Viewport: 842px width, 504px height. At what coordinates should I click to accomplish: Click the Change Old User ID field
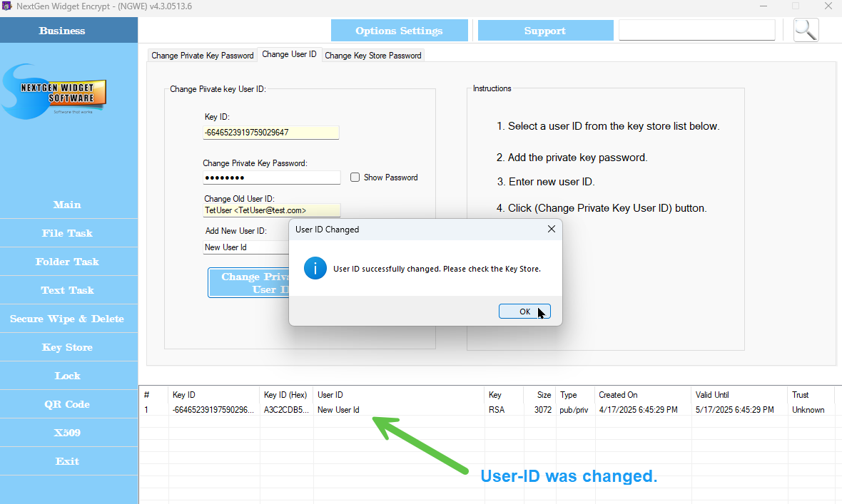click(272, 210)
